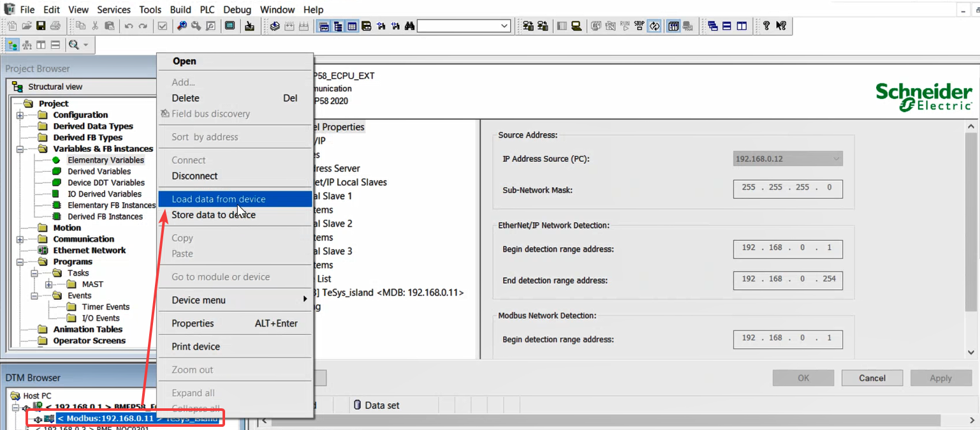This screenshot has width=980, height=430.
Task: Toggle the horizontal split view browser button
Action: coord(55,45)
